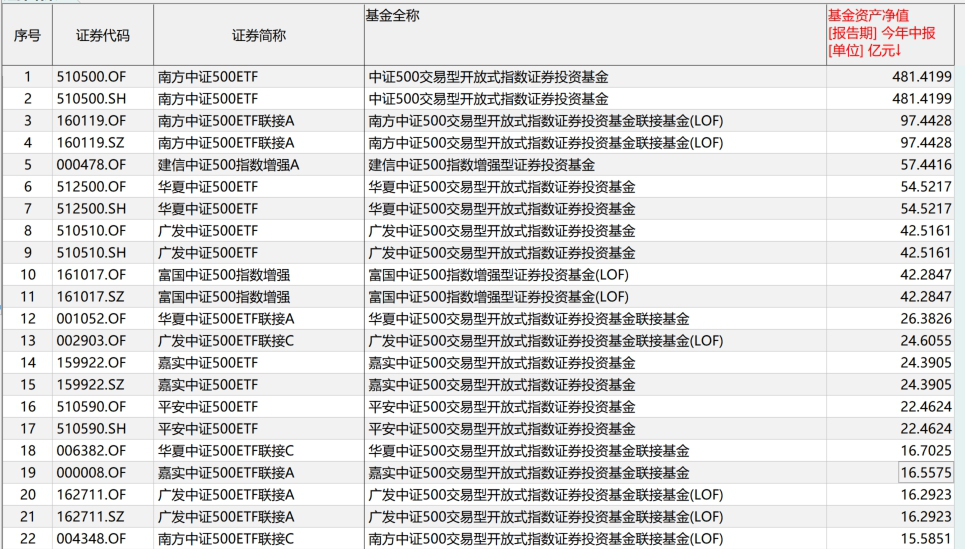Select security code 004348.OF

91,539
